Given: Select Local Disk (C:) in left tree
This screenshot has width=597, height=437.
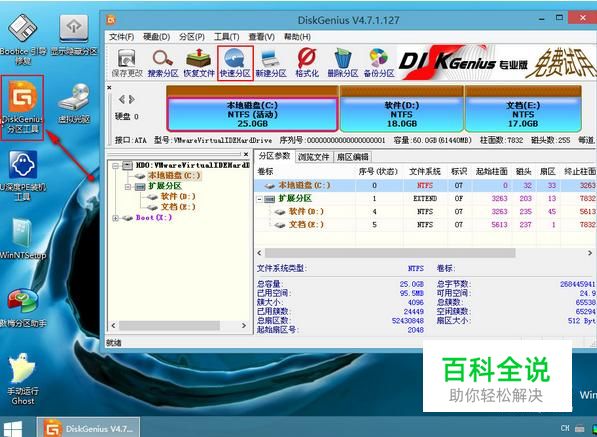Looking at the screenshot, I should coord(174,176).
